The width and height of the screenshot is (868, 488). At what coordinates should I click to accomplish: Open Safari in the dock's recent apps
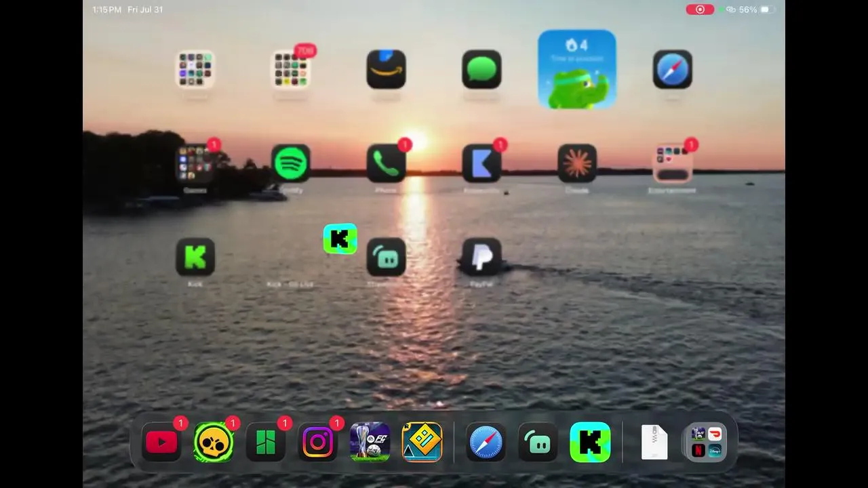coord(486,443)
